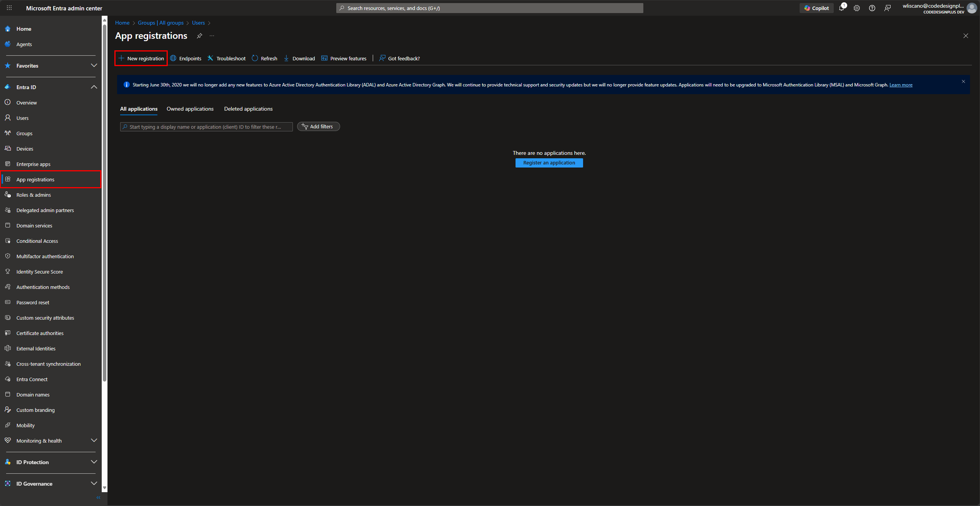Screen dimensions: 980x506
Task: Switch to Deleted applications tab
Action: [x=248, y=109]
